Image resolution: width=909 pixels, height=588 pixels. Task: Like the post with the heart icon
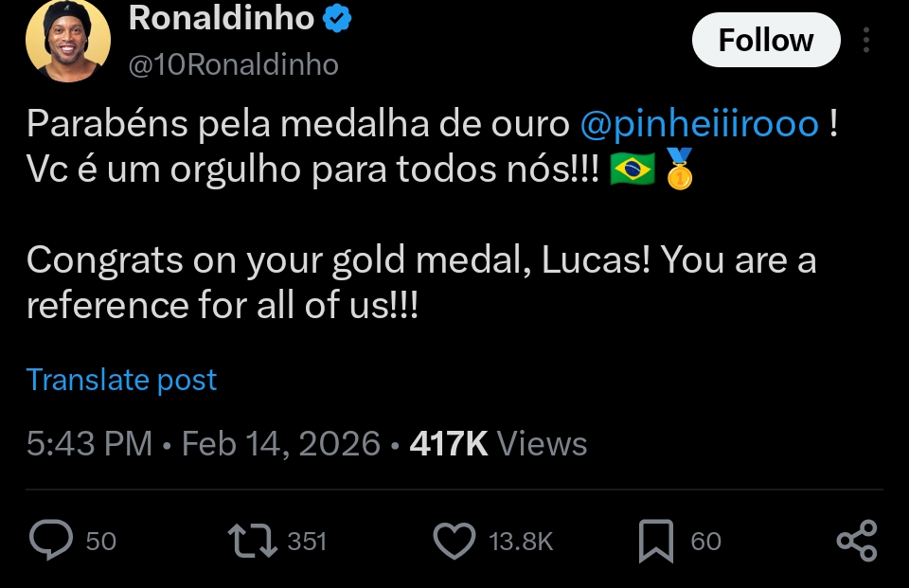tap(454, 541)
